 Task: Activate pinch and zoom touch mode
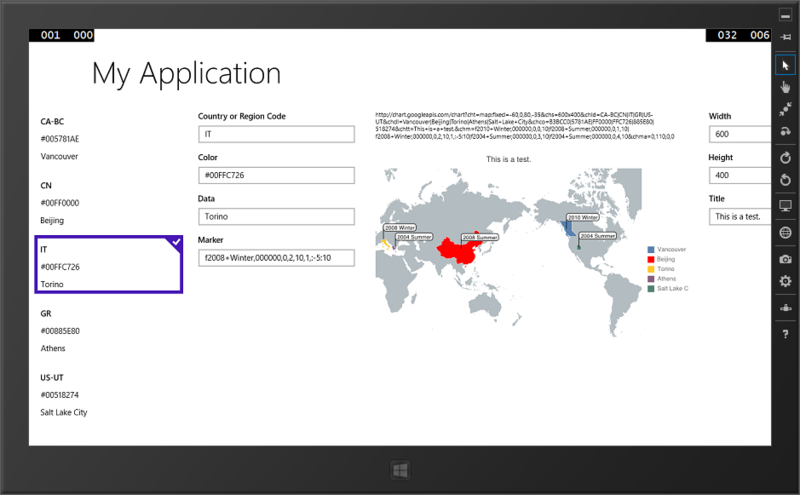pos(785,109)
